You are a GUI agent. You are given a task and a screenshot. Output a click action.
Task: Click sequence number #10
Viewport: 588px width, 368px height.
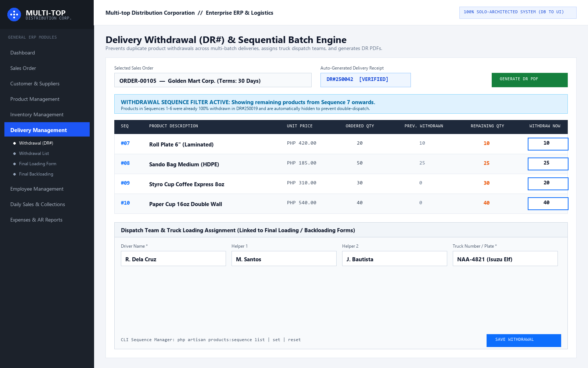tap(125, 203)
